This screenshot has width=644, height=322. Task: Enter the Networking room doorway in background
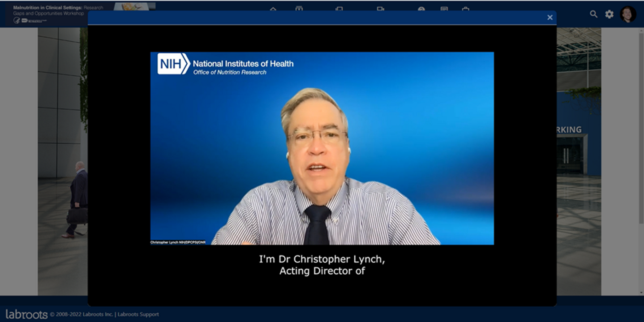click(571, 156)
